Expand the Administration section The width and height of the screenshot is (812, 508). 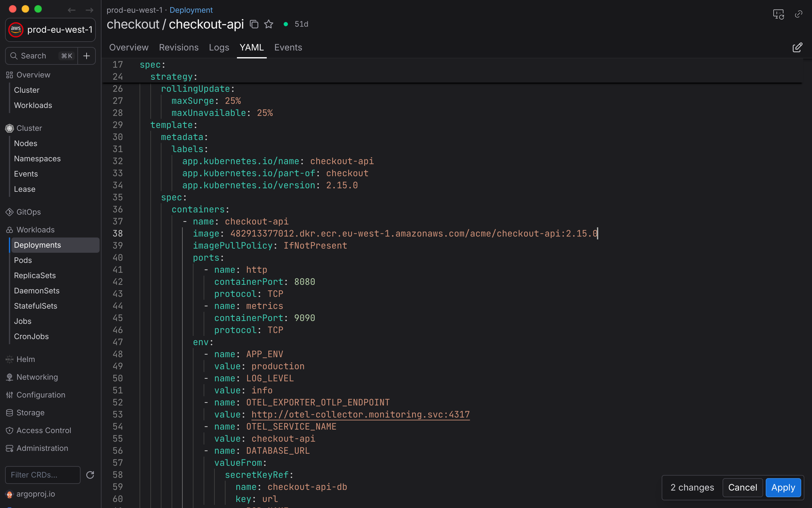coord(42,448)
